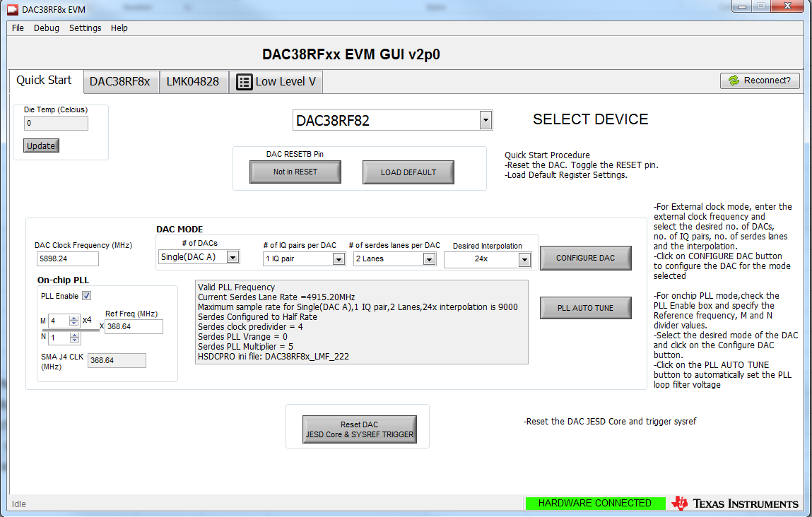Screen dimensions: 812x517
Task: Click the SMA J4 CLK value field
Action: tap(117, 360)
